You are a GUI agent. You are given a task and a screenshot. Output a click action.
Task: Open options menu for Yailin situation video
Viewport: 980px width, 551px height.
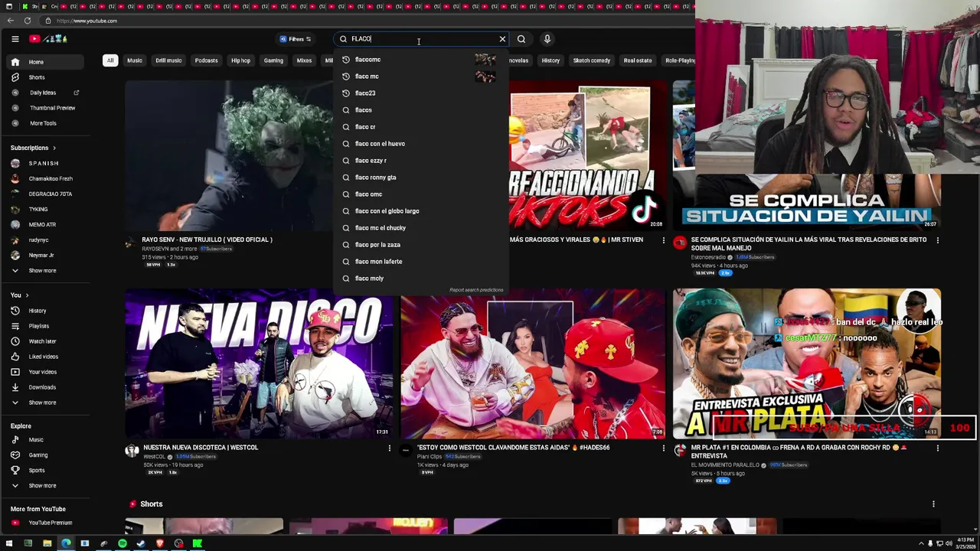pyautogui.click(x=937, y=240)
